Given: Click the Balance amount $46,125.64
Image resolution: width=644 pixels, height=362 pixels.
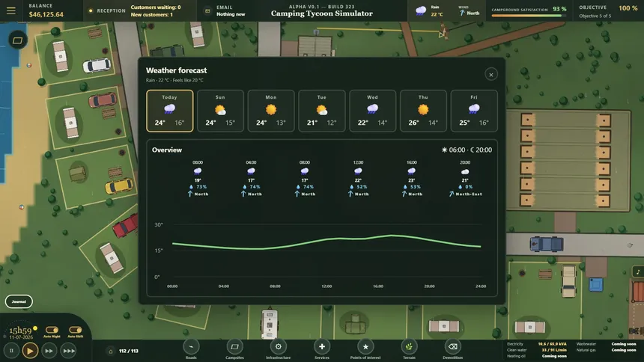Looking at the screenshot, I should click(46, 14).
